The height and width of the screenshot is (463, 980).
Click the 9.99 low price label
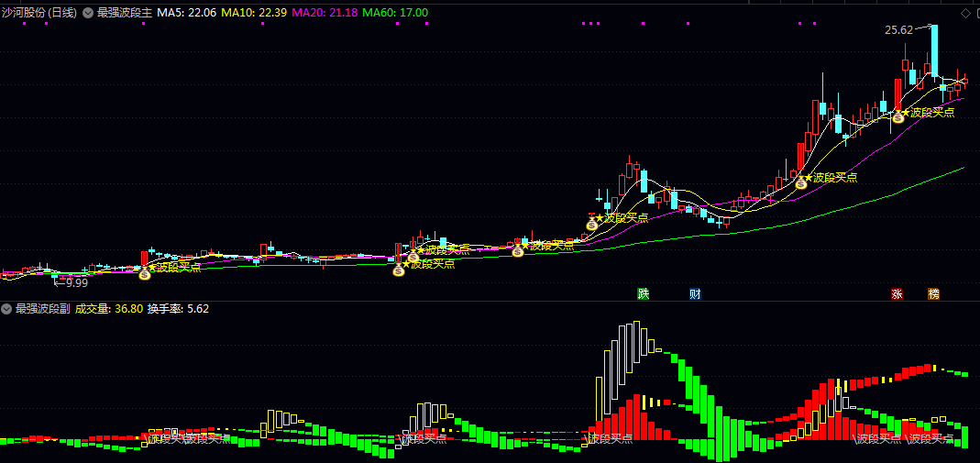[76, 282]
